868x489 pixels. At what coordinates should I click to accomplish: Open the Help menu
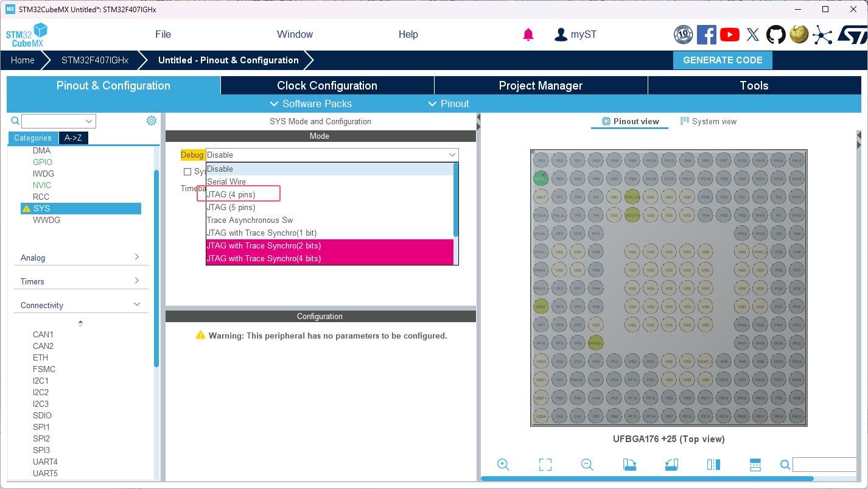click(408, 35)
